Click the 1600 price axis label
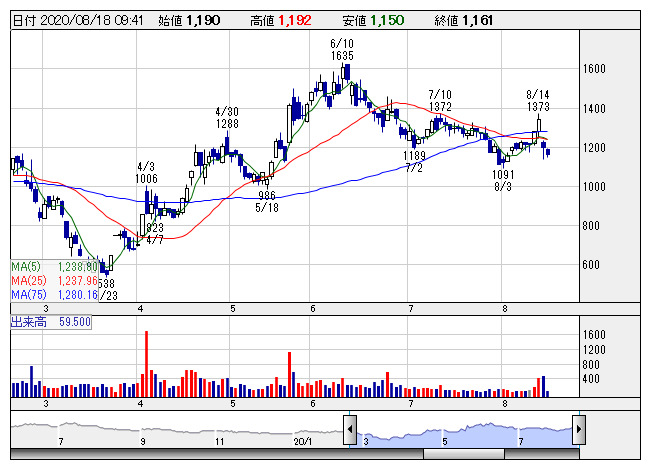This screenshot has height=469, width=652. (594, 69)
